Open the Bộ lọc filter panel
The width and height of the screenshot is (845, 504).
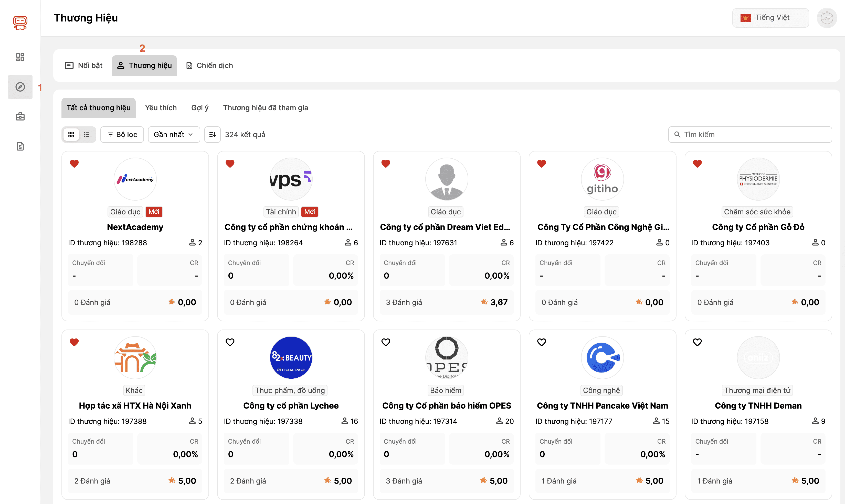click(122, 135)
